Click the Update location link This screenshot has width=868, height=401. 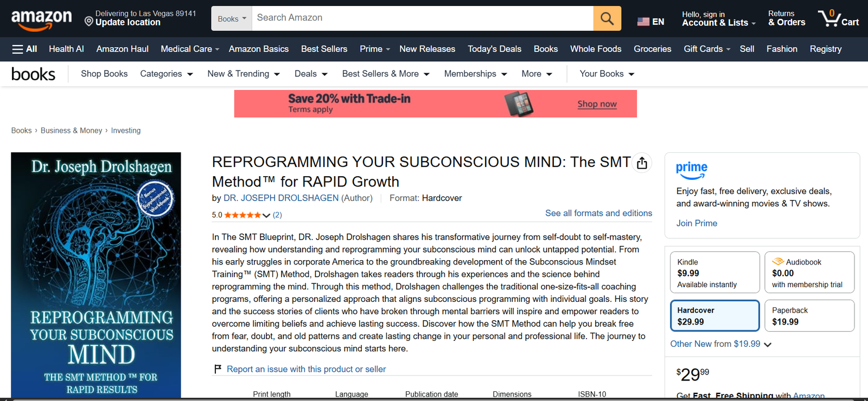(x=128, y=22)
